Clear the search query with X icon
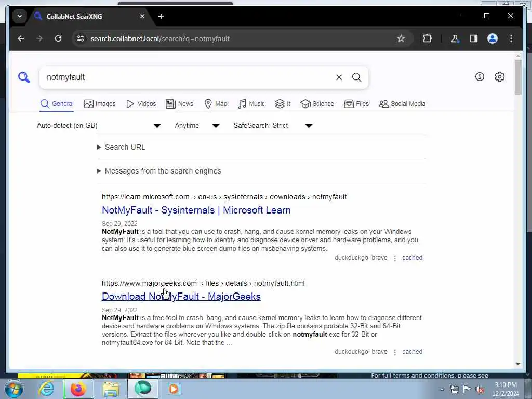Screen dimensions: 532x399 pos(339,77)
